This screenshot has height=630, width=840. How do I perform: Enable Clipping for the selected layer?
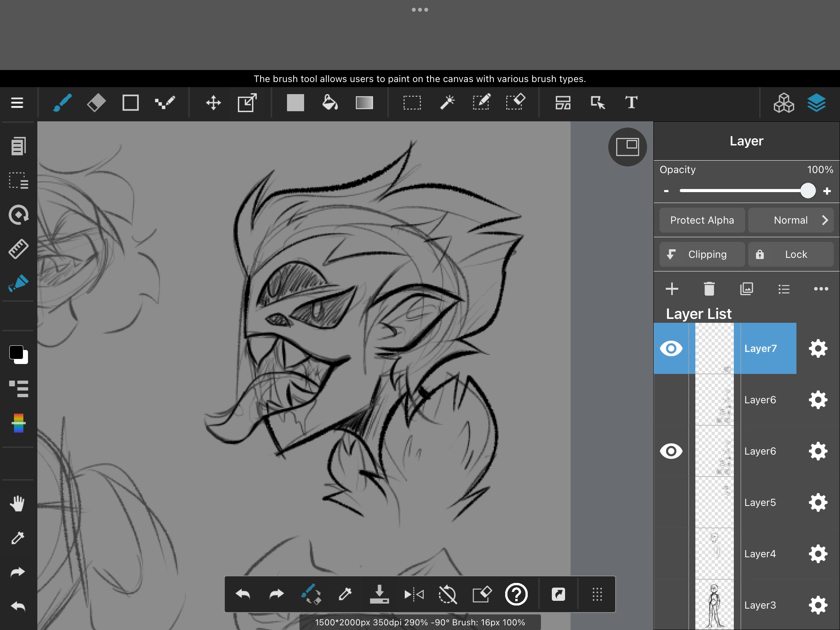point(702,254)
